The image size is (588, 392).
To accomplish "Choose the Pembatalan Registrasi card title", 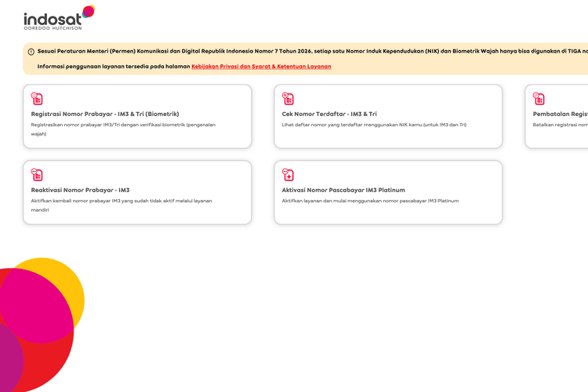I will point(561,114).
